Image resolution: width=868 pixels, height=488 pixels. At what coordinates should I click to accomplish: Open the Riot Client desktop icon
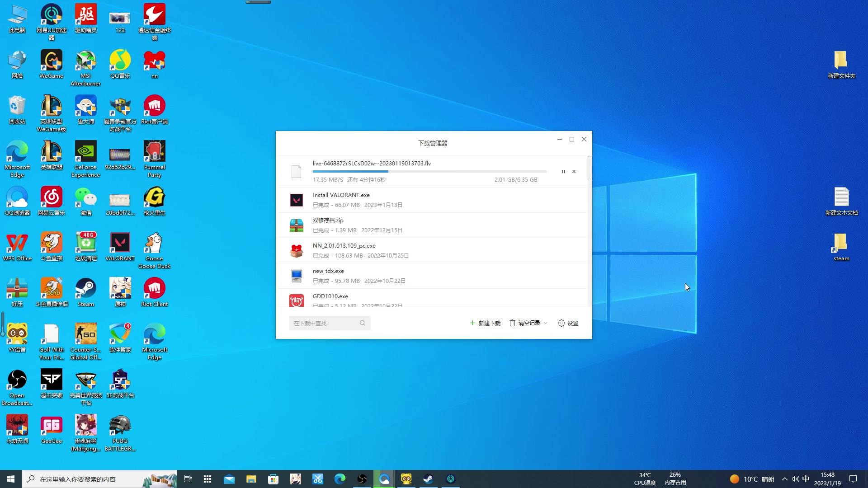point(155,293)
